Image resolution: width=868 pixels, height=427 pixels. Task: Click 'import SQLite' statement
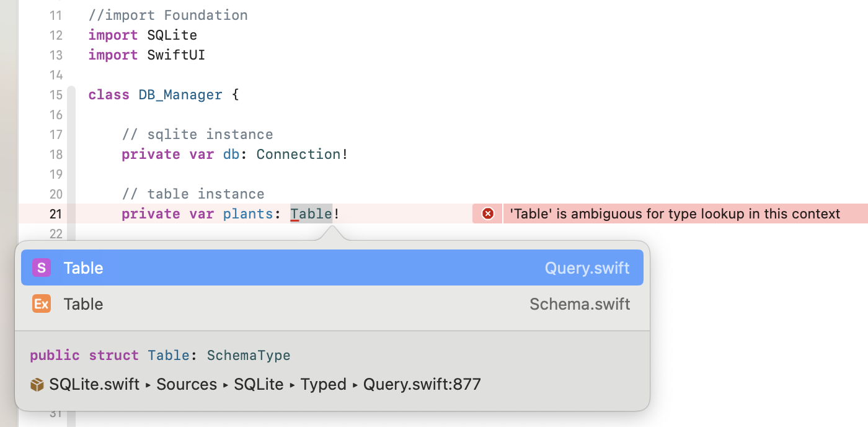pyautogui.click(x=143, y=35)
